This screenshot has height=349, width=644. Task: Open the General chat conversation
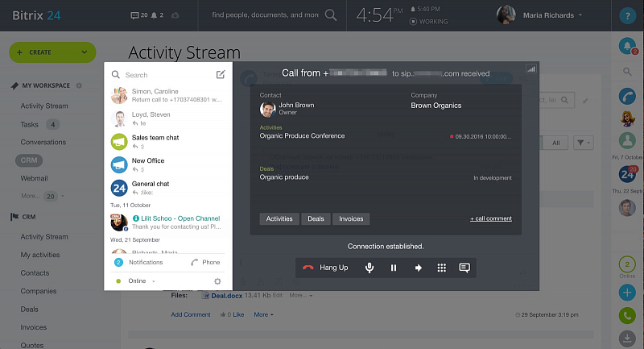point(168,188)
